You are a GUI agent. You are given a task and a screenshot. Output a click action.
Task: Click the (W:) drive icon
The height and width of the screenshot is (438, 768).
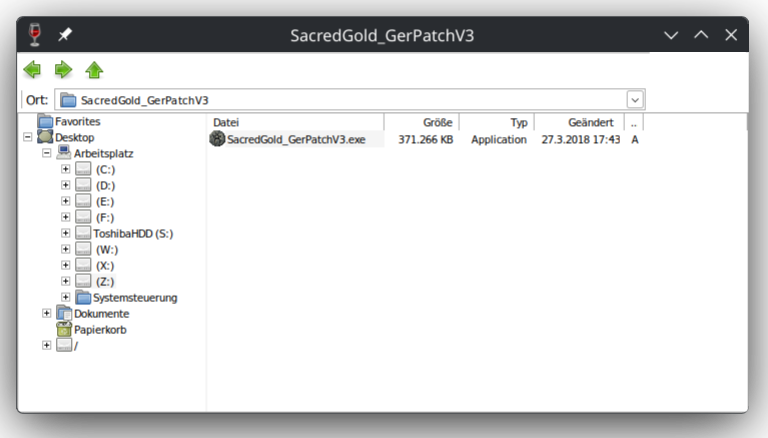coord(83,249)
